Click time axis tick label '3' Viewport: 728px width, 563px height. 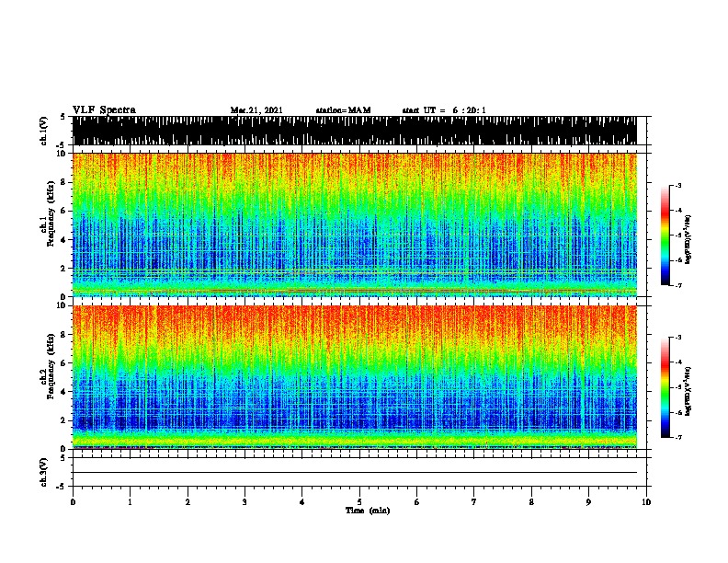(245, 502)
